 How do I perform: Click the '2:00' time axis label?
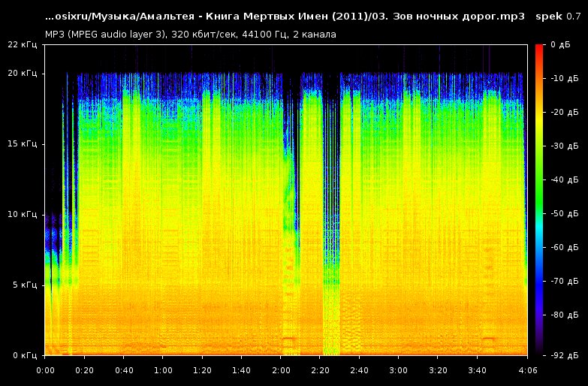click(x=281, y=371)
